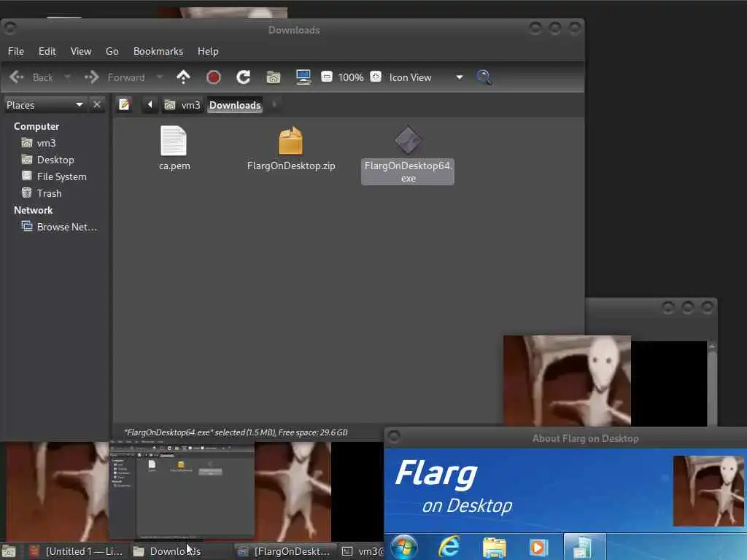Viewport: 747px width, 560px height.
Task: Open the Go menu
Action: point(112,51)
